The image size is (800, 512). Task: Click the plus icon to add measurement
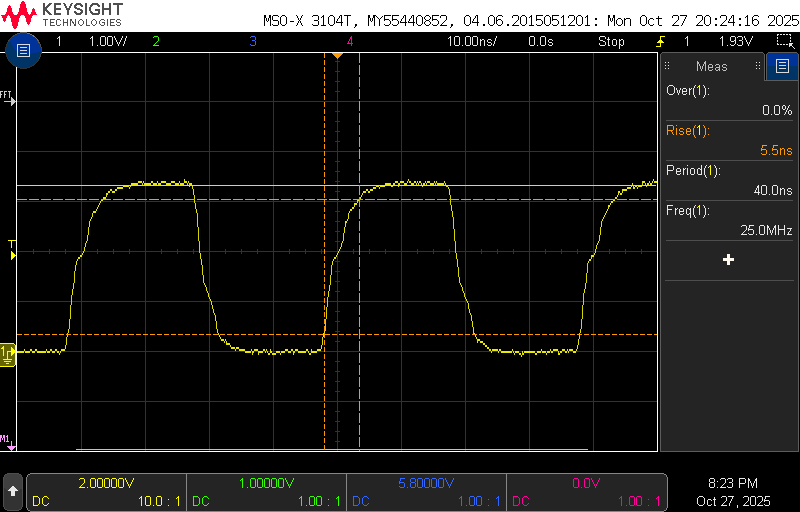728,260
